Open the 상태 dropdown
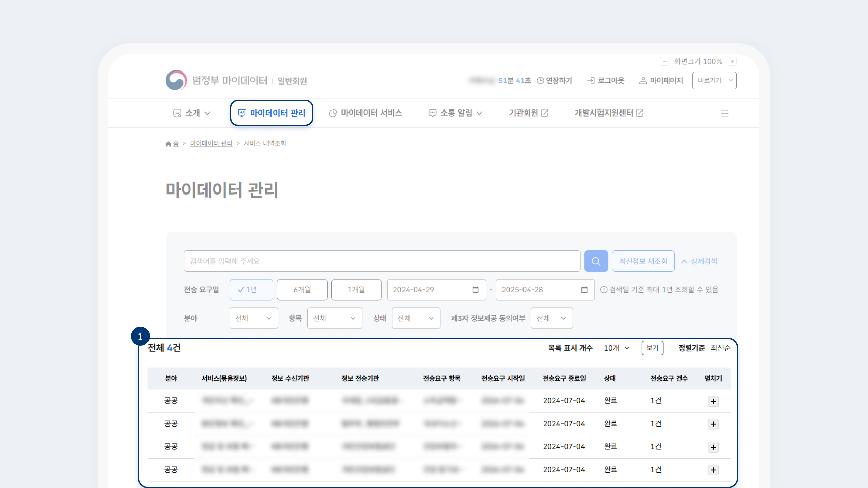 pos(416,318)
